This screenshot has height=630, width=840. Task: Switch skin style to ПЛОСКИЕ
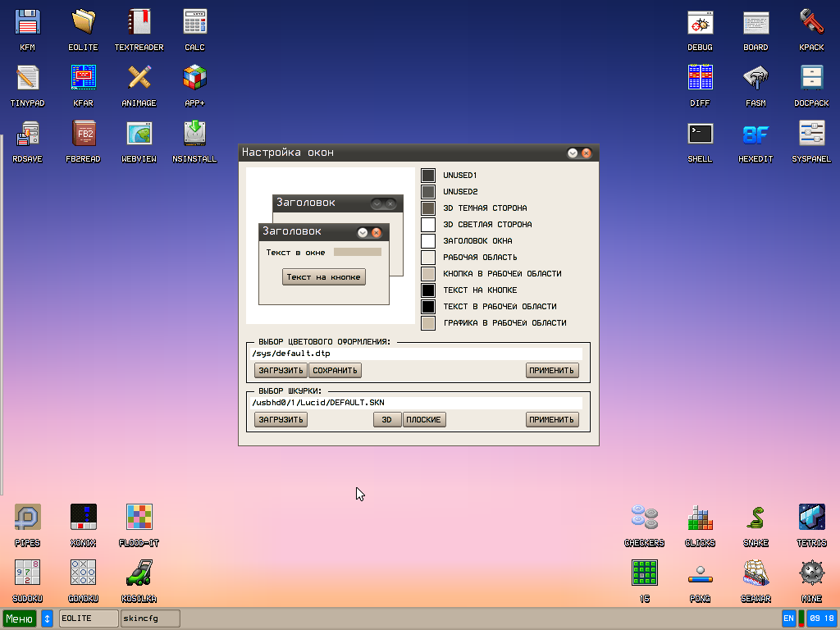[425, 419]
